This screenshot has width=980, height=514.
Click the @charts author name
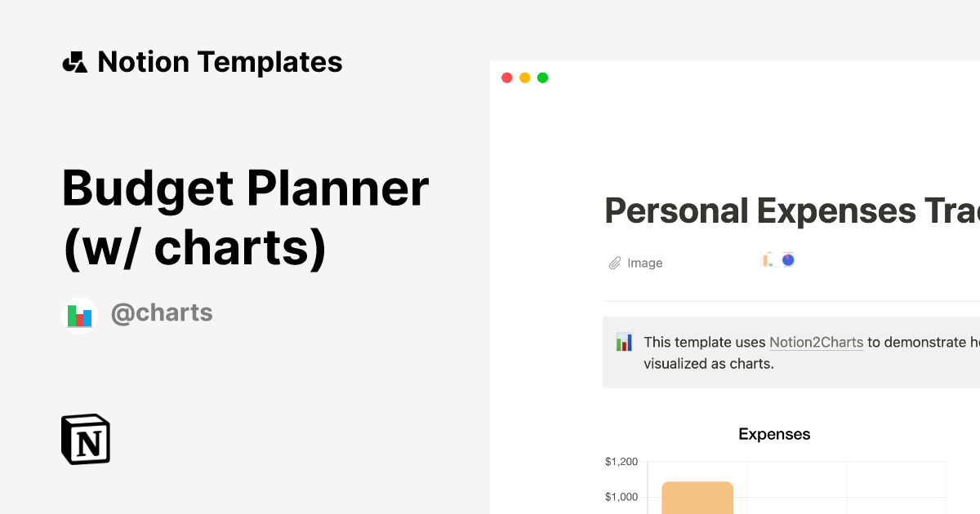162,312
